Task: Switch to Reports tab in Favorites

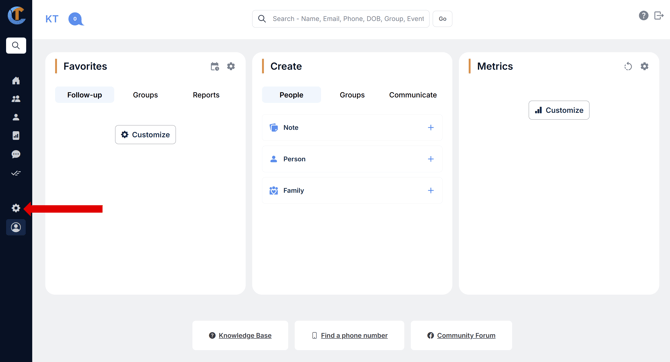Action: (206, 95)
